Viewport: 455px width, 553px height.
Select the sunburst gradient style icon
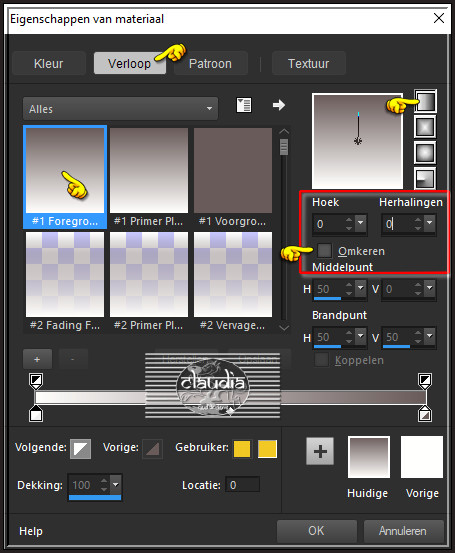425,153
